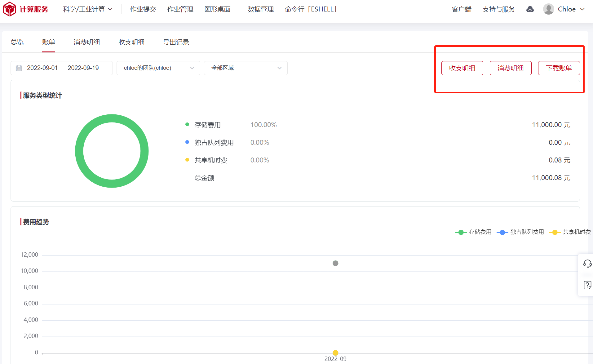Expand the 科学/工业计算 dropdown menu
The width and height of the screenshot is (593, 364).
pos(87,9)
